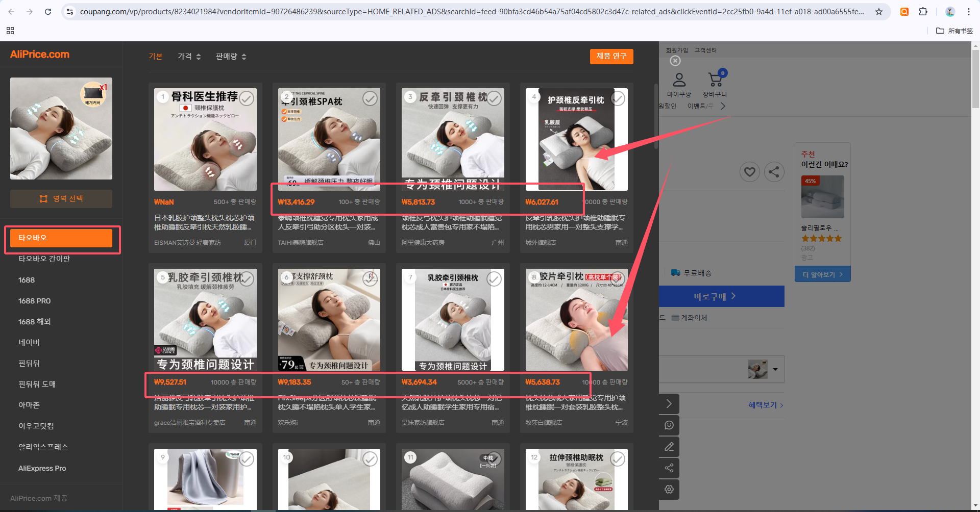Open the 고객센터 customer center link

click(705, 50)
